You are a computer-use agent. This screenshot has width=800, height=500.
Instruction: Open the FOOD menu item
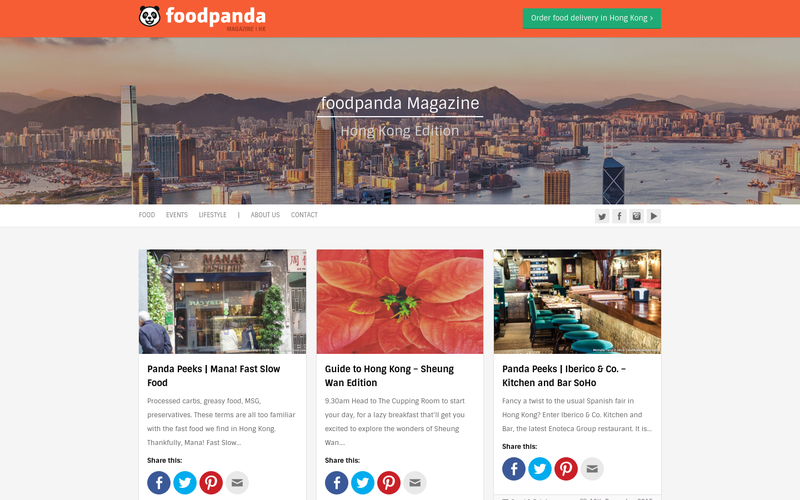(x=146, y=215)
